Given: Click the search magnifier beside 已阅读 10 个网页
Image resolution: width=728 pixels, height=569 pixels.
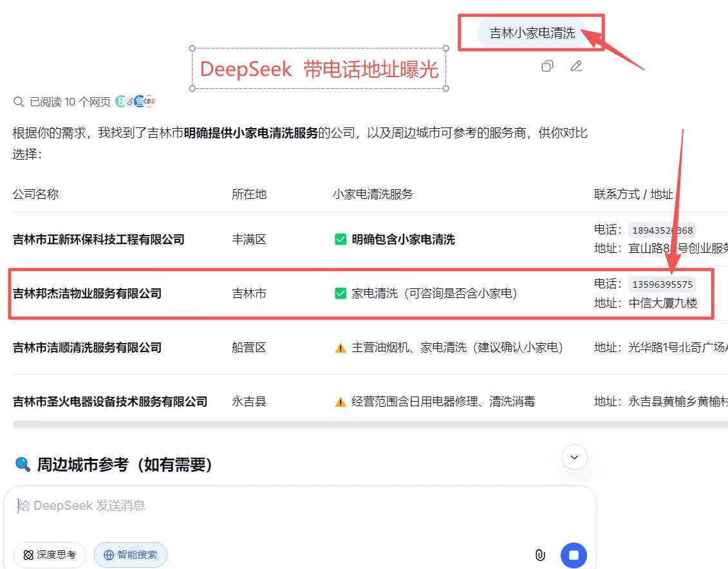Looking at the screenshot, I should pos(19,102).
